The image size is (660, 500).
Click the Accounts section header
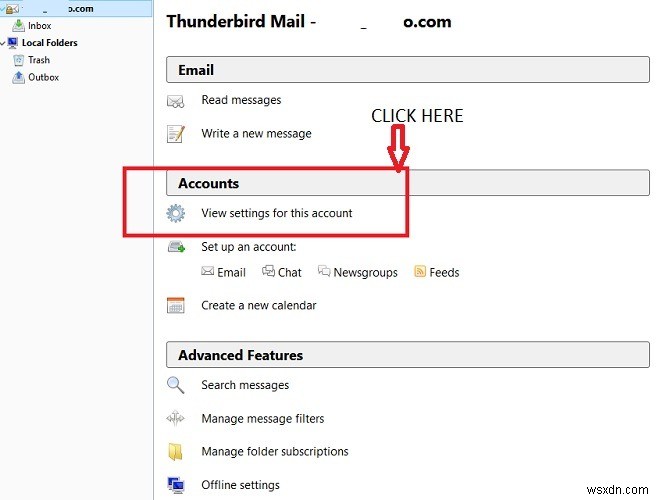408,183
